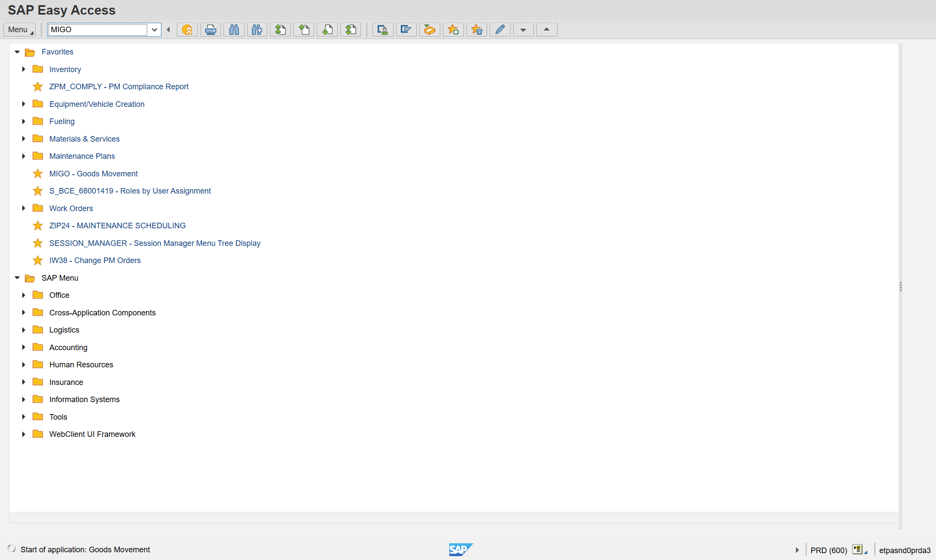
Task: Open the SAP Menu toolbar icon
Action: coord(406,30)
